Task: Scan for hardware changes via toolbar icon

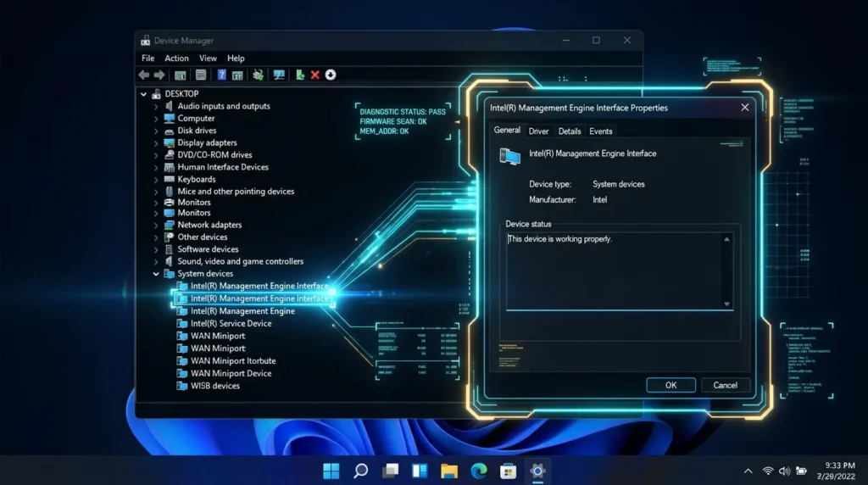Action: coord(258,75)
